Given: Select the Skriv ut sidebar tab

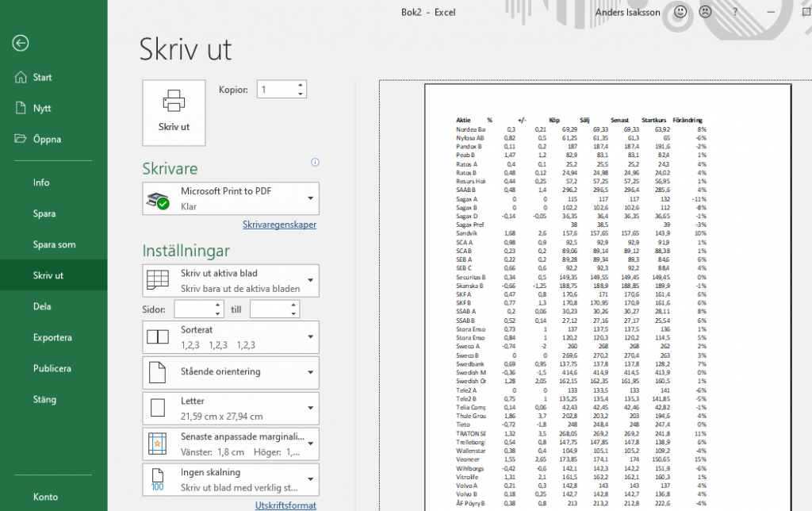Looking at the screenshot, I should (x=54, y=275).
